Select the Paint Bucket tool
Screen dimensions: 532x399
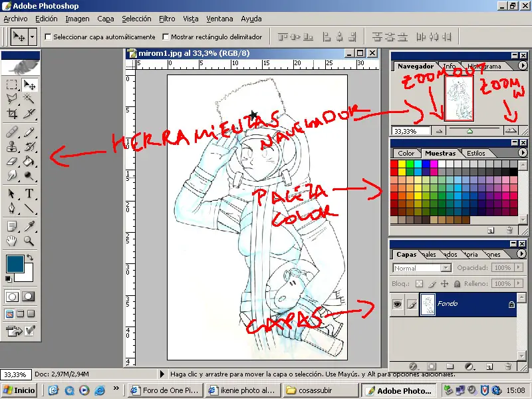click(x=29, y=161)
